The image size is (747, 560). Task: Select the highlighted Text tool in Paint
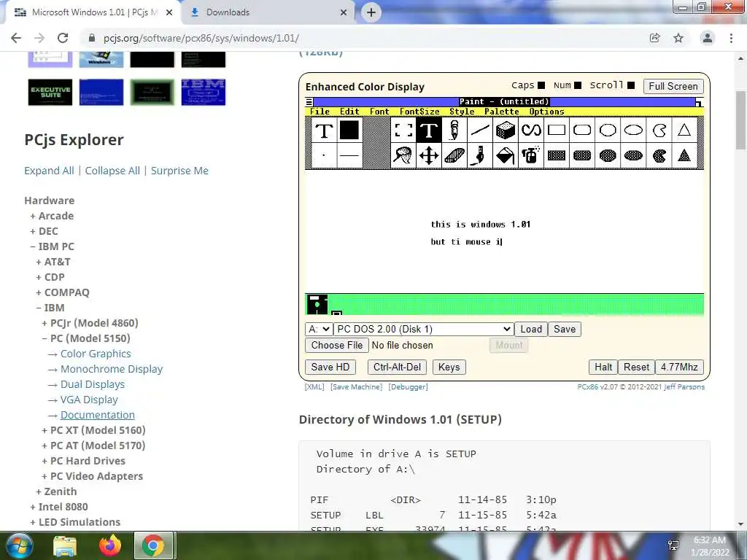(429, 130)
